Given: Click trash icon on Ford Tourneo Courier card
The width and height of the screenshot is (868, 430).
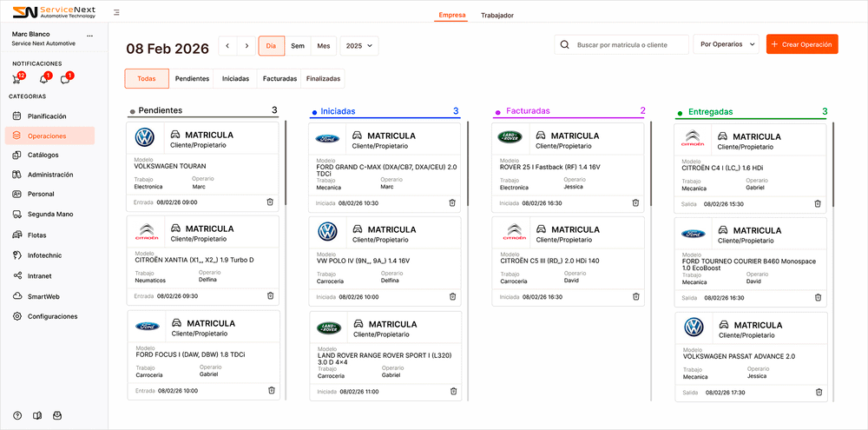Looking at the screenshot, I should pos(818,297).
